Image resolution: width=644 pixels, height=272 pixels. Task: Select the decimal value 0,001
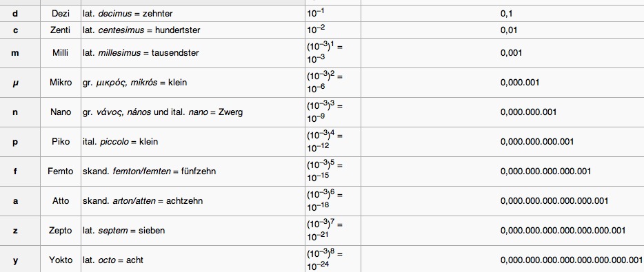512,53
